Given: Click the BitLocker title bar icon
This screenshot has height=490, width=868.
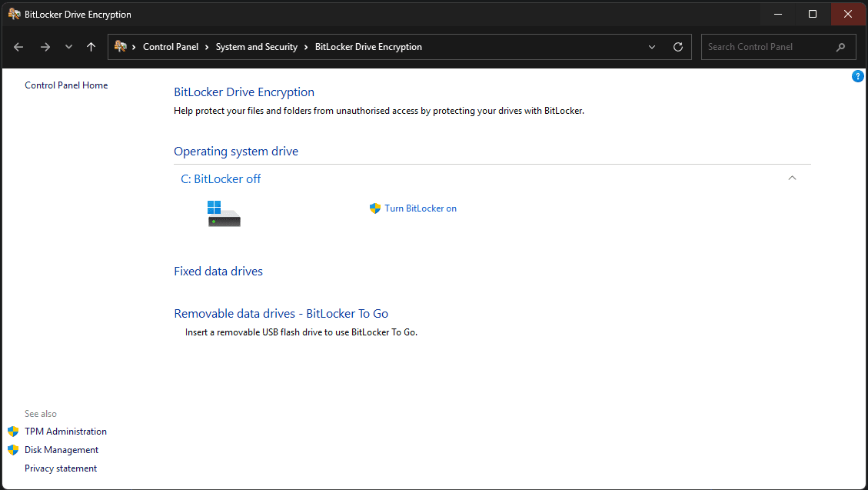Looking at the screenshot, I should (14, 14).
